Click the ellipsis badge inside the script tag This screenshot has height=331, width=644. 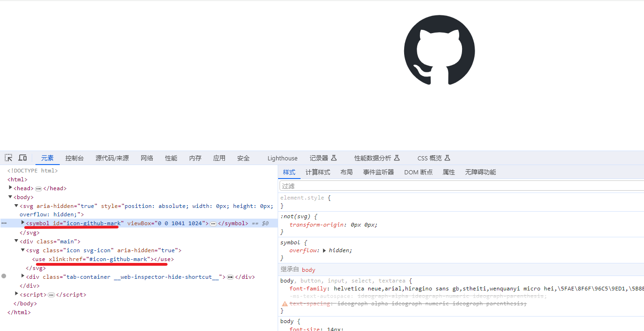click(x=51, y=295)
